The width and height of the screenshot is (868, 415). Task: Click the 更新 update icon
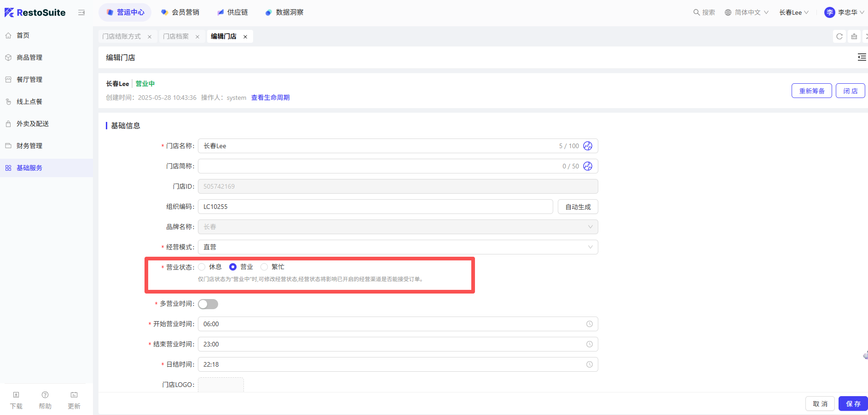click(x=74, y=395)
